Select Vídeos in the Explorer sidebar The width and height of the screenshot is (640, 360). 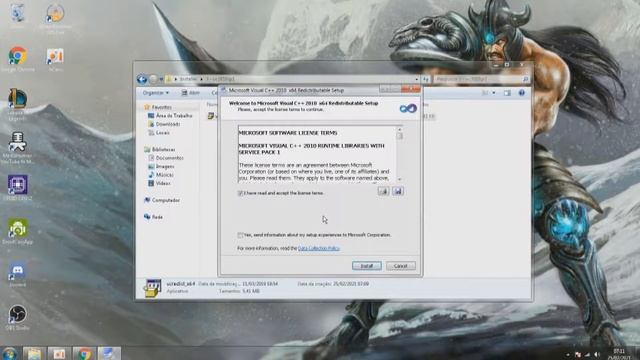[159, 183]
